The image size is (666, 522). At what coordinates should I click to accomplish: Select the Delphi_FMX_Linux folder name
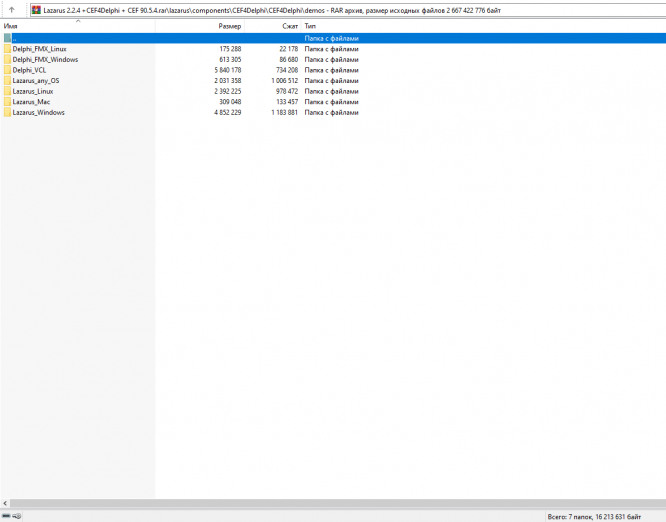(x=40, y=49)
